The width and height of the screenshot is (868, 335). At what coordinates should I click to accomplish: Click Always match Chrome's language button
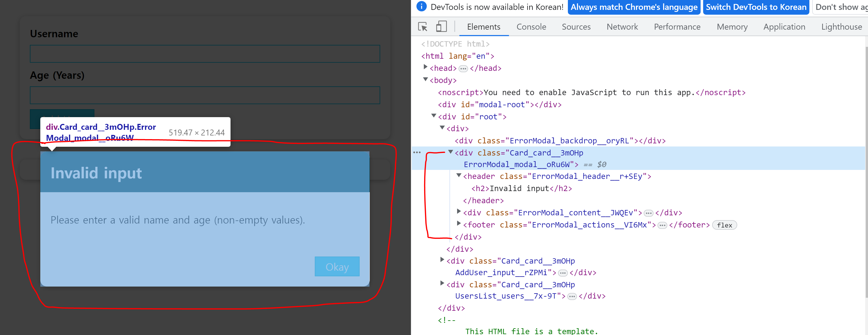coord(634,7)
